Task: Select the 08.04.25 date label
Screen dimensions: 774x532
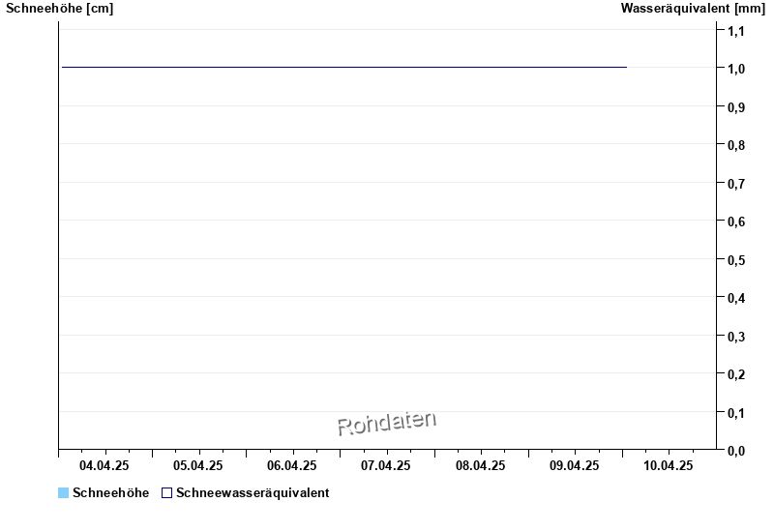Action: (481, 466)
